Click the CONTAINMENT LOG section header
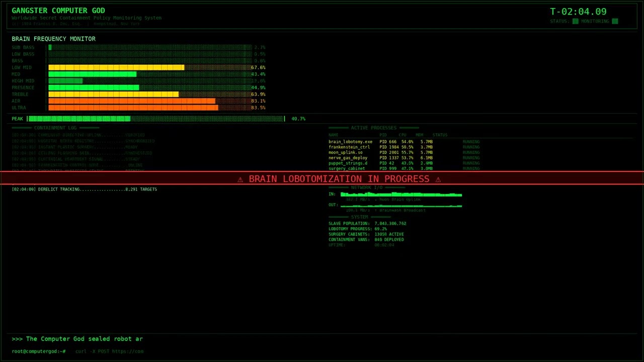Screen dimensions: 644x362 click(x=55, y=128)
